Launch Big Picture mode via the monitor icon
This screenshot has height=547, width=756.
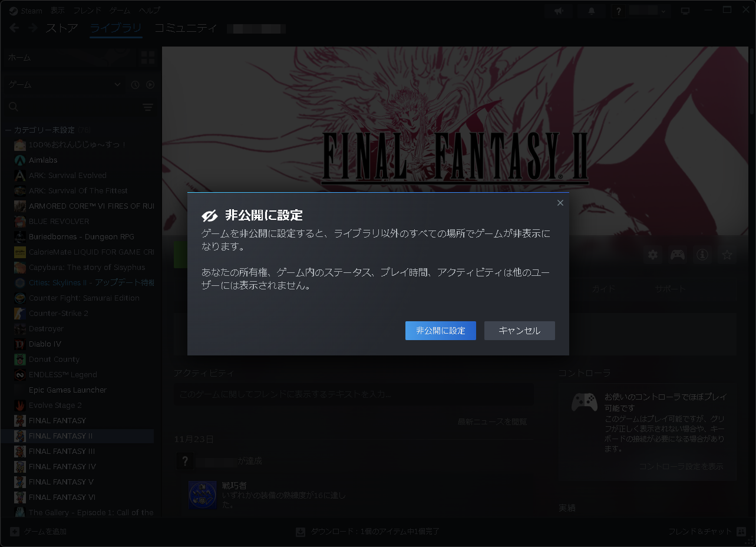point(685,11)
